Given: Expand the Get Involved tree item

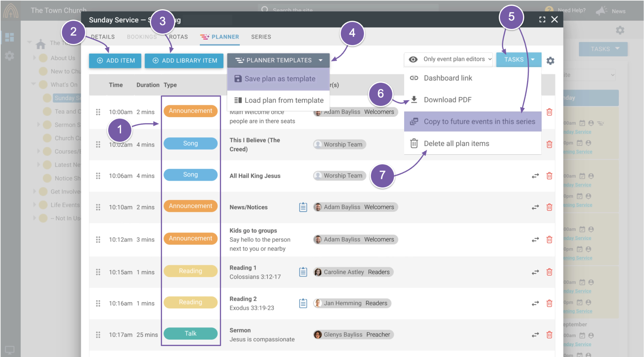Looking at the screenshot, I should 34,192.
